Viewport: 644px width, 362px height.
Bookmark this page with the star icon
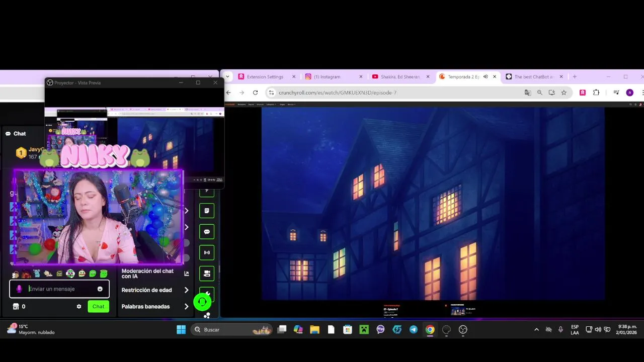564,93
